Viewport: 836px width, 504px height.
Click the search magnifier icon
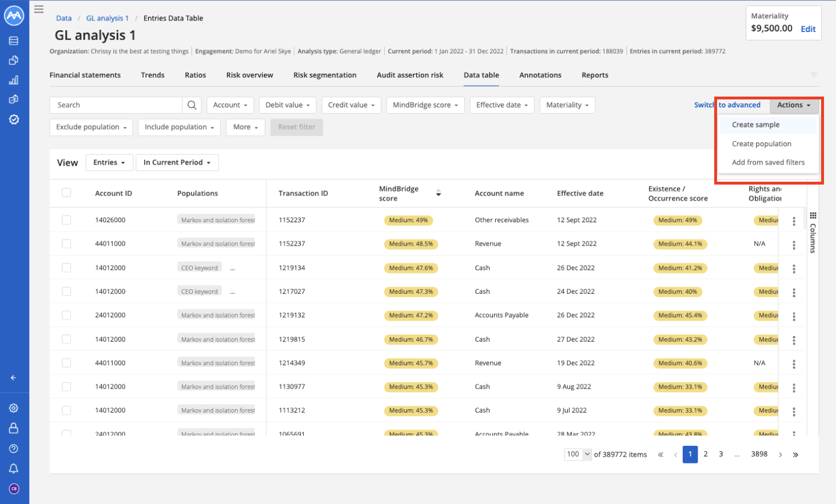pos(192,105)
